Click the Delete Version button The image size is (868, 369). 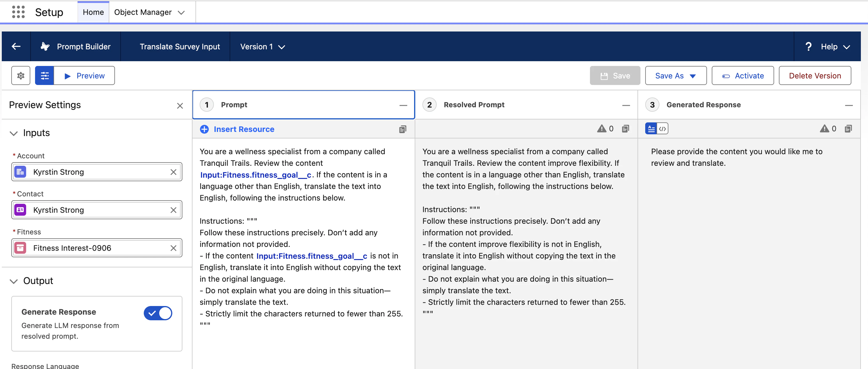point(815,75)
